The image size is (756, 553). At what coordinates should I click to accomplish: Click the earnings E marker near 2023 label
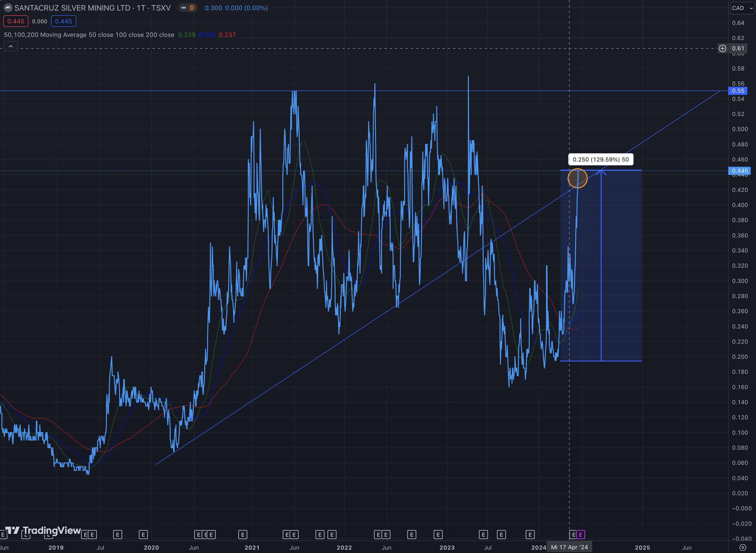point(438,535)
